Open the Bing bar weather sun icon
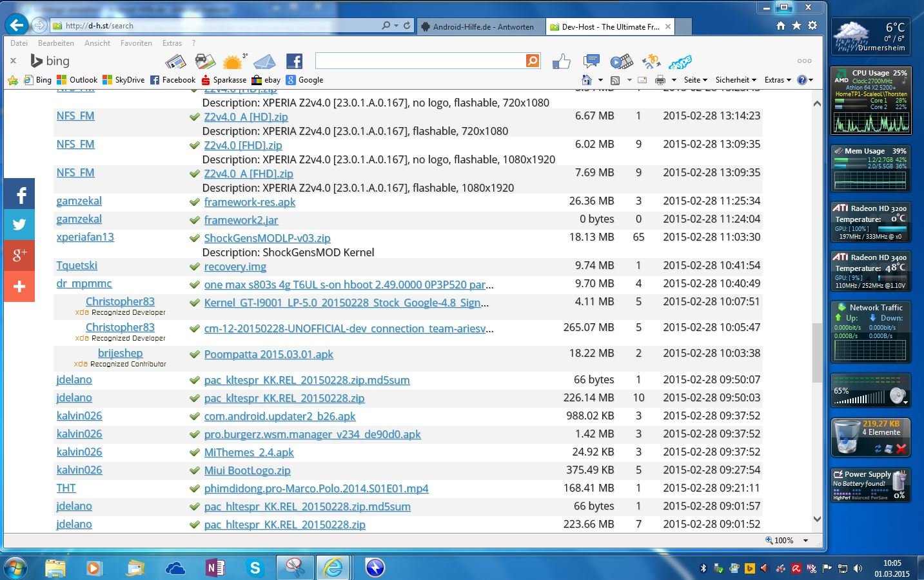Screen dimensions: 924x580 [233, 61]
